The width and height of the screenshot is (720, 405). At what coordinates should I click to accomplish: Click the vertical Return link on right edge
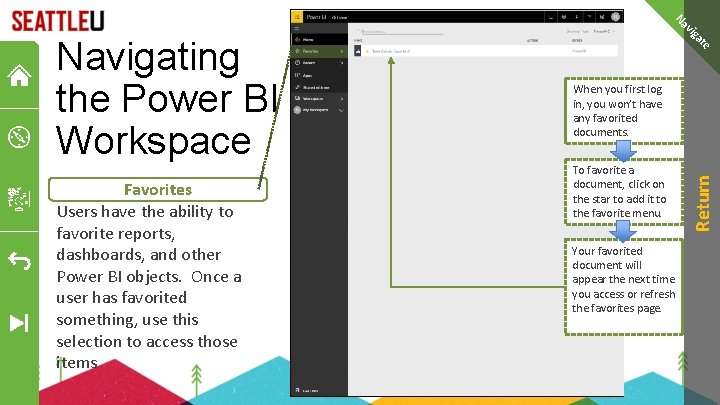click(x=703, y=203)
